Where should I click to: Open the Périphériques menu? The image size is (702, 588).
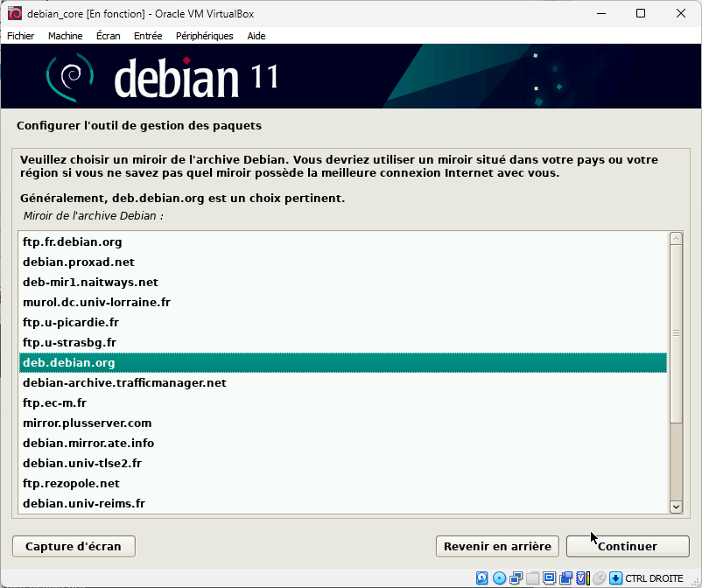(x=205, y=36)
